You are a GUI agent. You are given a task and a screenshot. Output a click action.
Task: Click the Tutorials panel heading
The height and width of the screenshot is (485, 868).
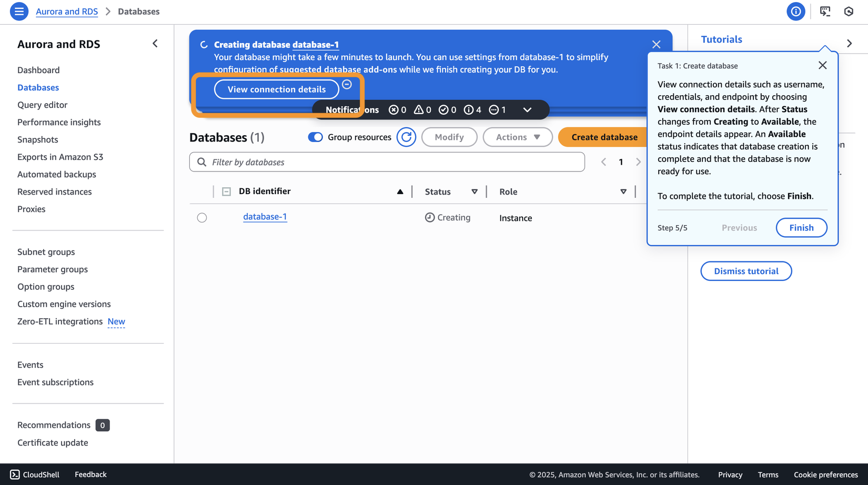(x=722, y=39)
